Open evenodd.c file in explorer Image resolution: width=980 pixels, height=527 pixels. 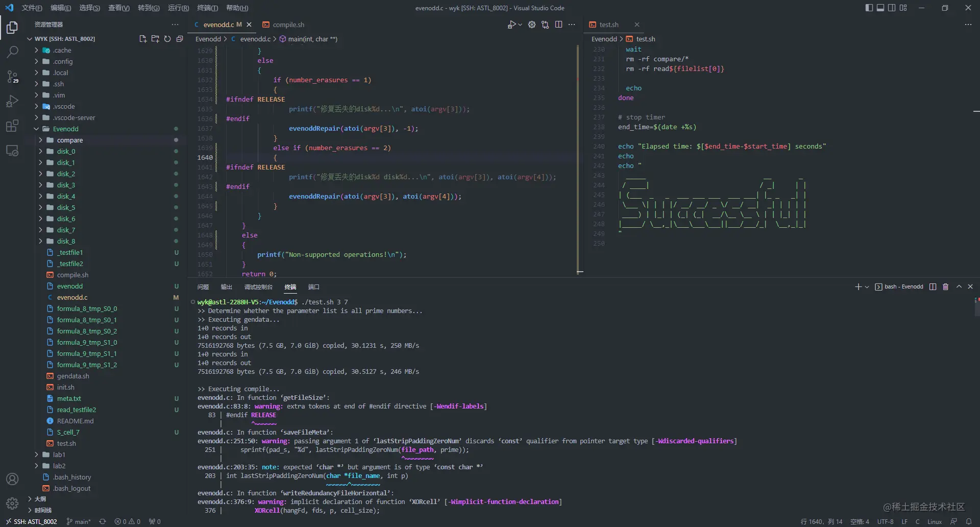[x=72, y=297]
